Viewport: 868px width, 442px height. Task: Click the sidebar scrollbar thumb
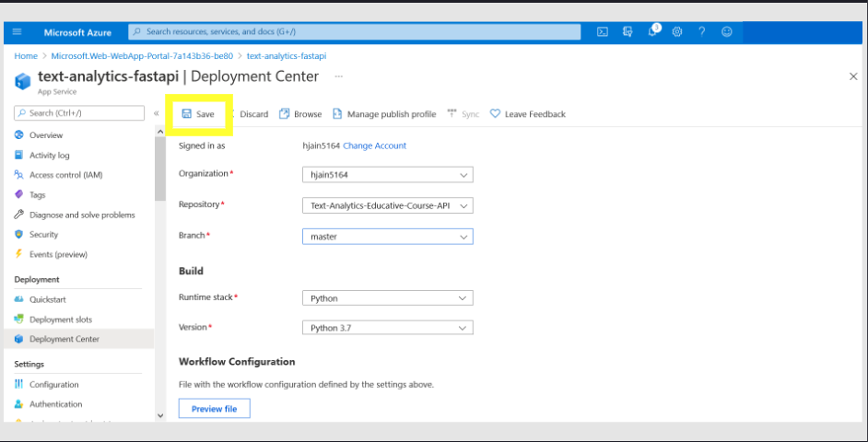[x=160, y=169]
